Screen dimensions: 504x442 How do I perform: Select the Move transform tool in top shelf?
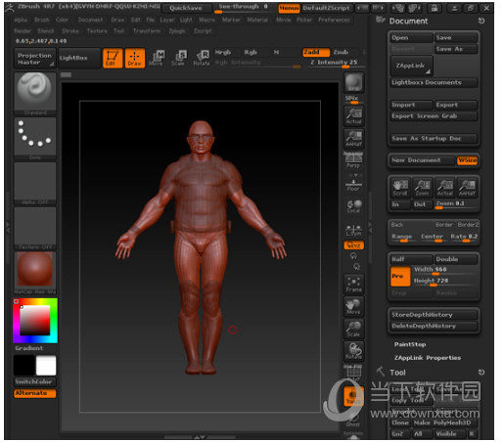point(157,58)
